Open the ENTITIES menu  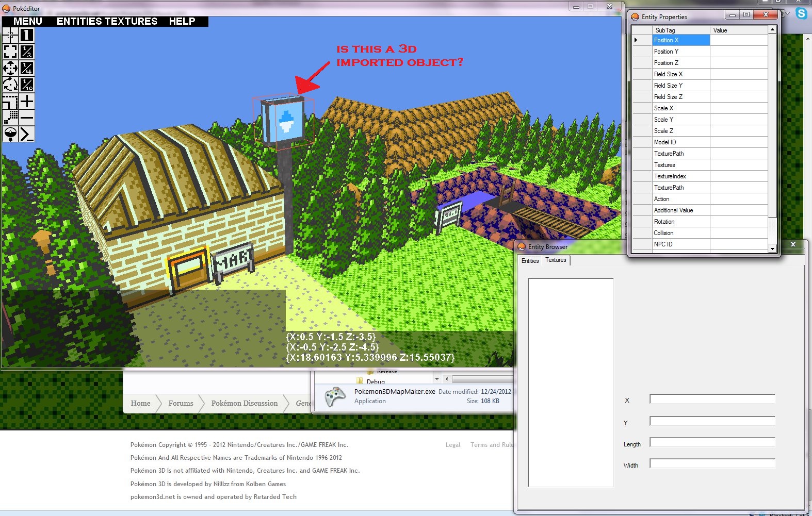click(79, 21)
